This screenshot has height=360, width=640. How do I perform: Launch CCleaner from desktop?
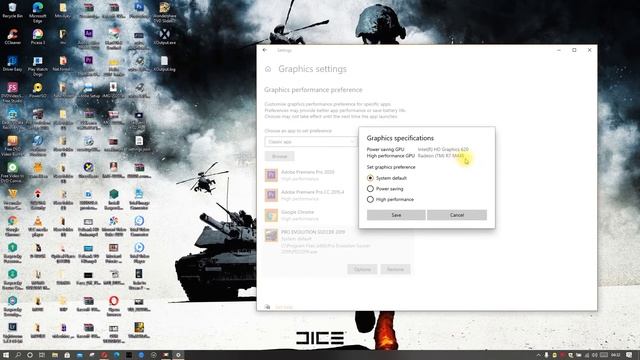point(12,37)
